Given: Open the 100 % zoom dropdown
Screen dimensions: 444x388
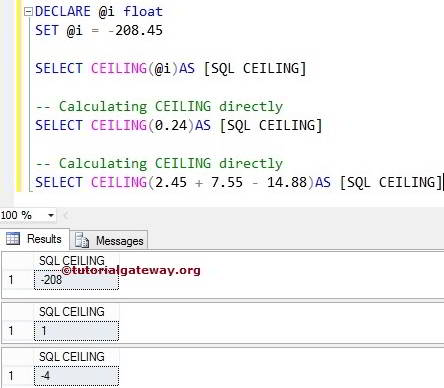Looking at the screenshot, I should 51,215.
